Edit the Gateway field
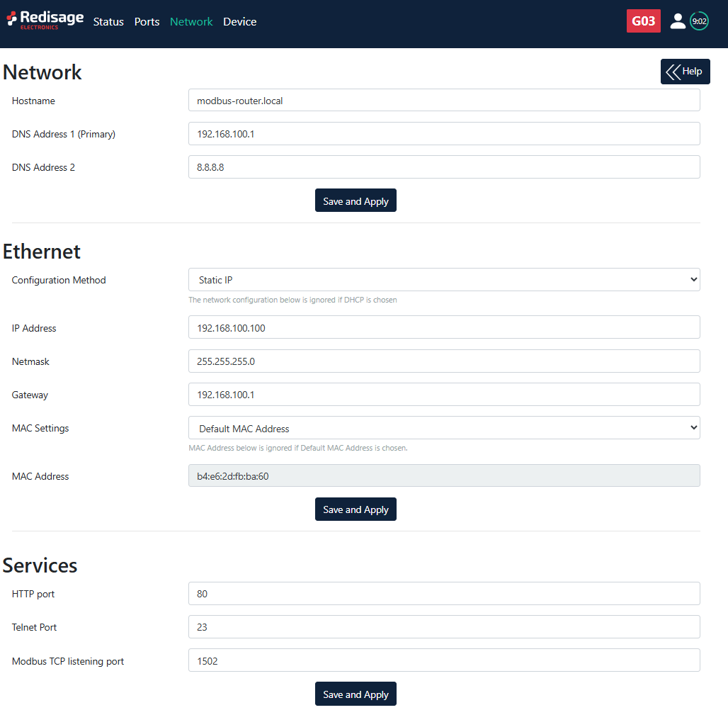The image size is (728, 710). (x=444, y=395)
